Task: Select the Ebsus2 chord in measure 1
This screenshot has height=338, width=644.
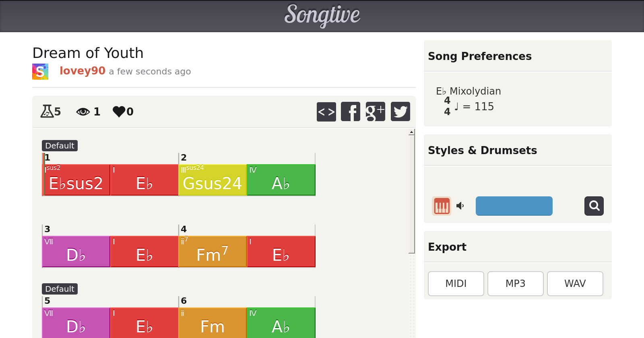Action: coord(76,180)
